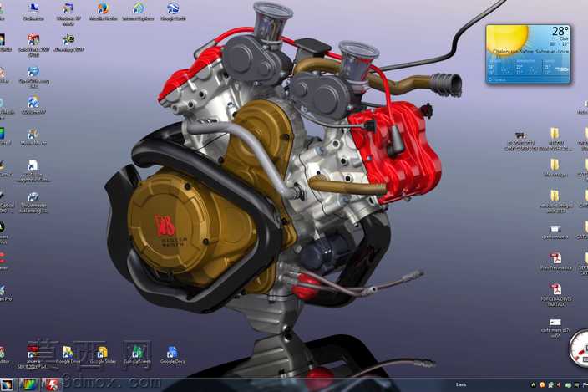The image size is (588, 392).
Task: Open the Internet Explorer desktop shortcut
Action: tap(138, 11)
